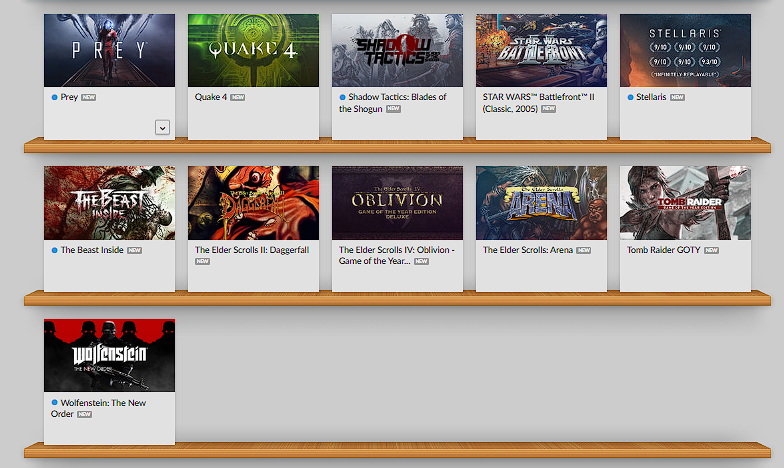Viewport: 784px width, 468px height.
Task: Select the Quake 4 cover art
Action: (254, 50)
